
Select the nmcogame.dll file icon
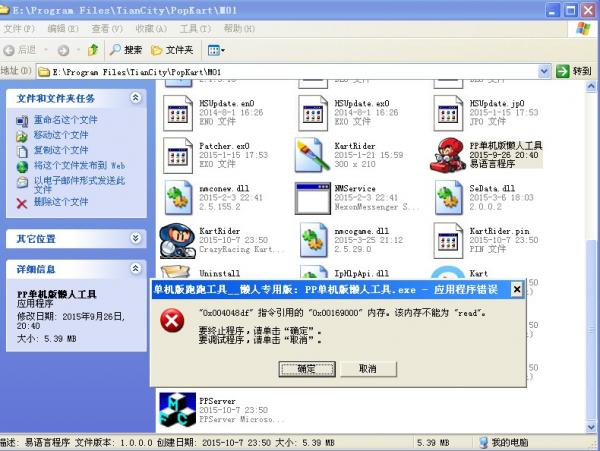click(314, 240)
